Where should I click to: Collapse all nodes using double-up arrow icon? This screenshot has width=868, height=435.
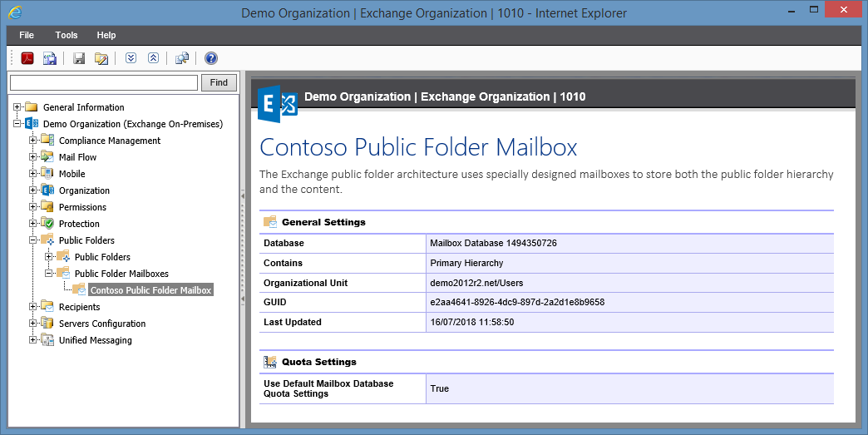click(x=153, y=57)
